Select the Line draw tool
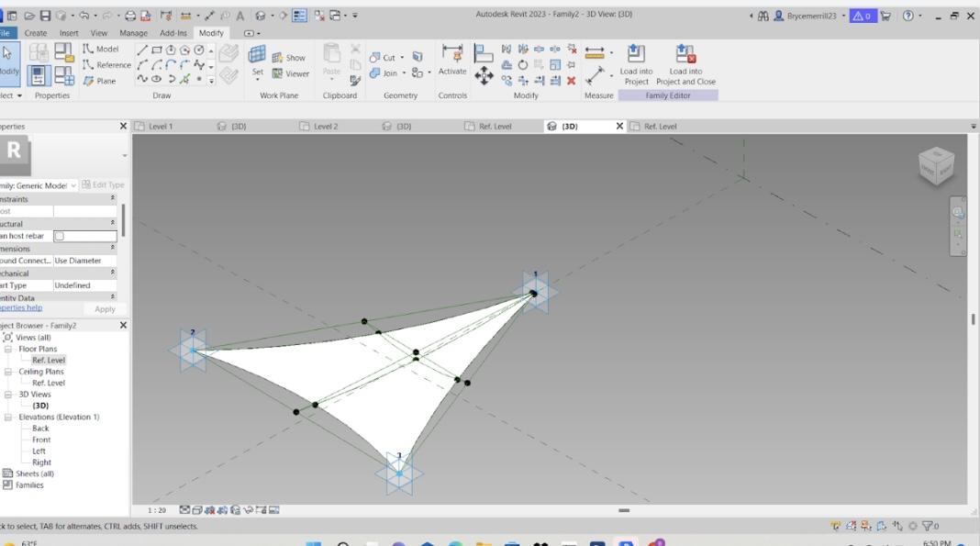980x546 pixels. (x=142, y=50)
